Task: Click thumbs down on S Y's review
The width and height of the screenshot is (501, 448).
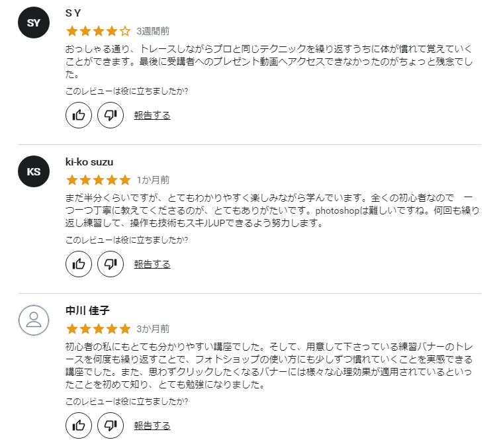Action: pos(111,115)
